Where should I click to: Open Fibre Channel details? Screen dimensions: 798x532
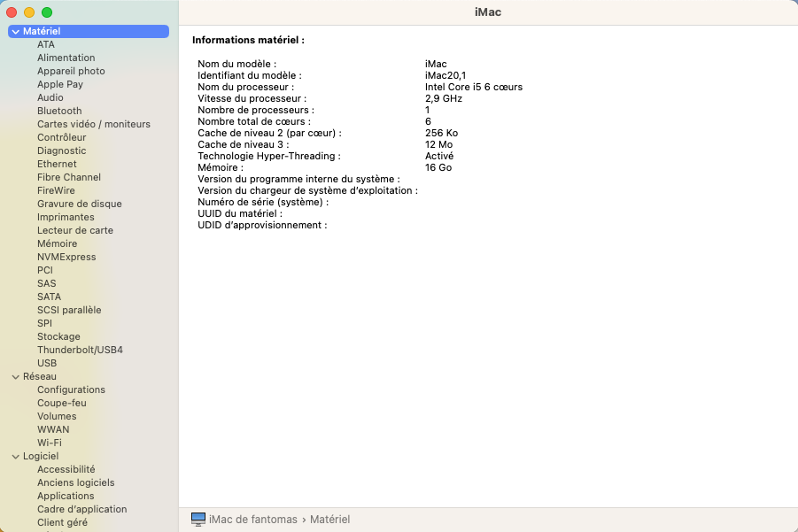(x=69, y=177)
